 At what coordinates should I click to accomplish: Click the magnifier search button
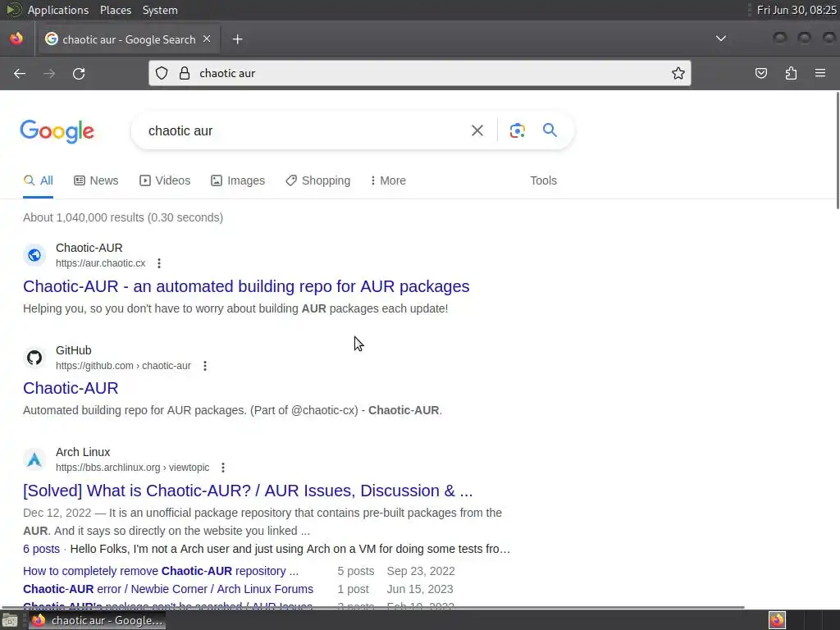point(550,130)
